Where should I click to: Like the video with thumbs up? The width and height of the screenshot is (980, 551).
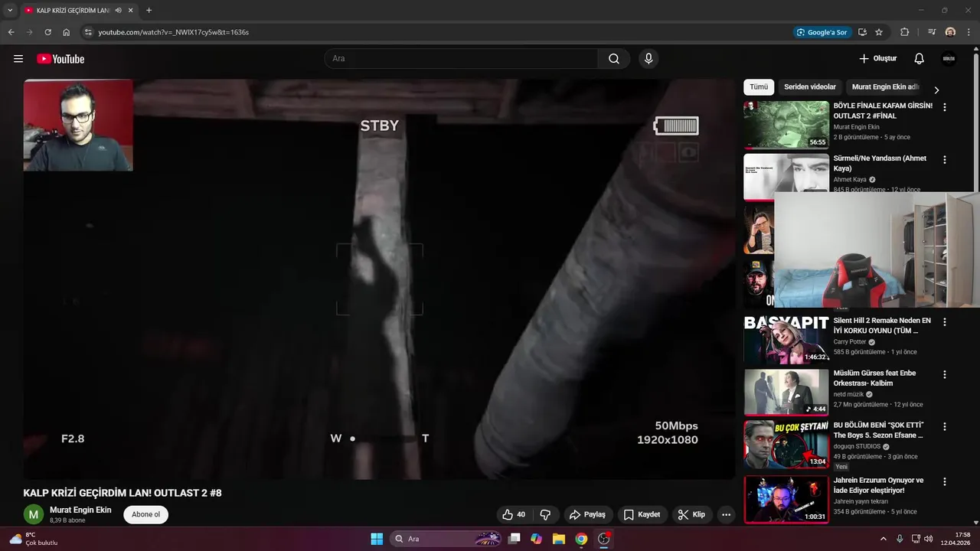point(514,514)
